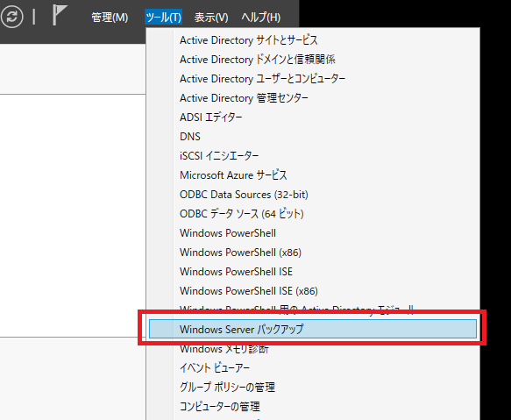This screenshot has width=511, height=420.
Task: Open コンピューターの管理
Action: point(313,406)
